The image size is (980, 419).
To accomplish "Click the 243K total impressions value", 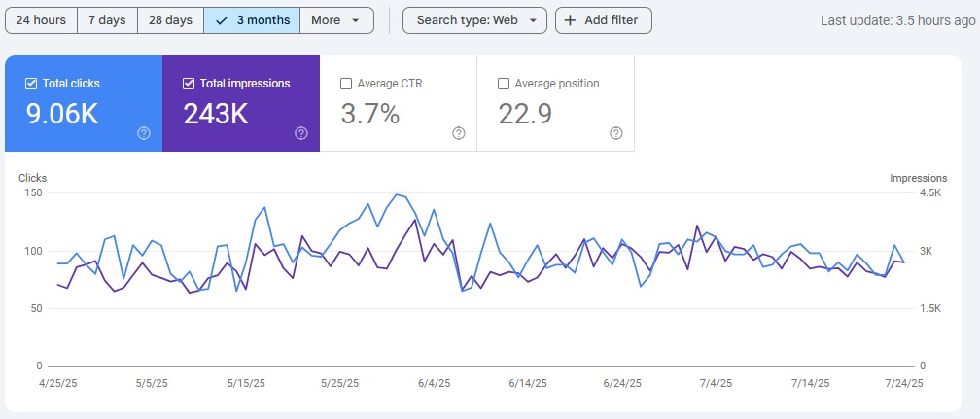I will [x=216, y=114].
